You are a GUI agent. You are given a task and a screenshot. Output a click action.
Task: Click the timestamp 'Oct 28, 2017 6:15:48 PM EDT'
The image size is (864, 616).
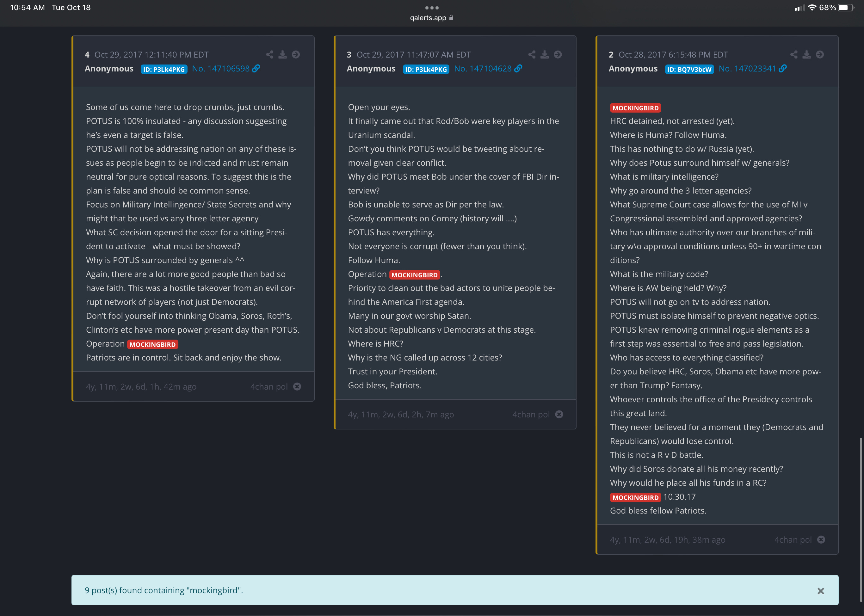point(673,55)
